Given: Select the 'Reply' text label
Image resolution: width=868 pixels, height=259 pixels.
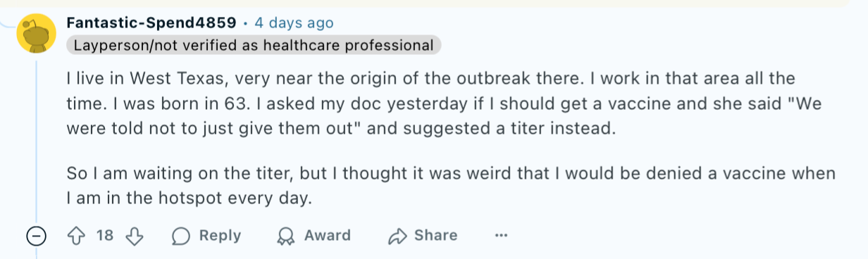Looking at the screenshot, I should [220, 236].
